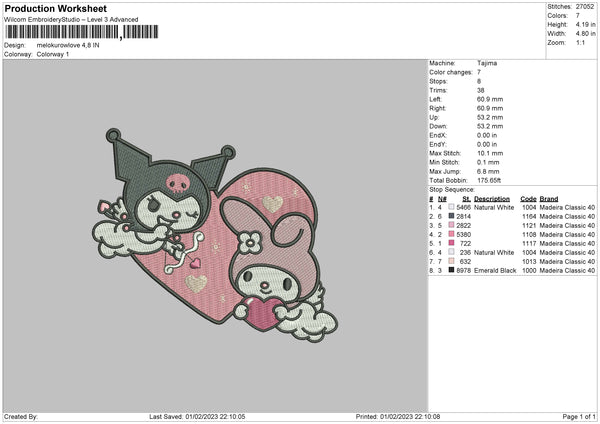Click the Machine value Tajima
Viewport: 600px width, 424px height.
(487, 63)
